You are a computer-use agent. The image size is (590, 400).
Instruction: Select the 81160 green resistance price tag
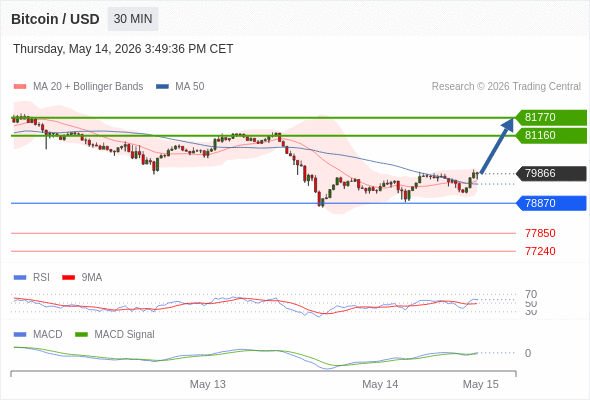coord(551,135)
